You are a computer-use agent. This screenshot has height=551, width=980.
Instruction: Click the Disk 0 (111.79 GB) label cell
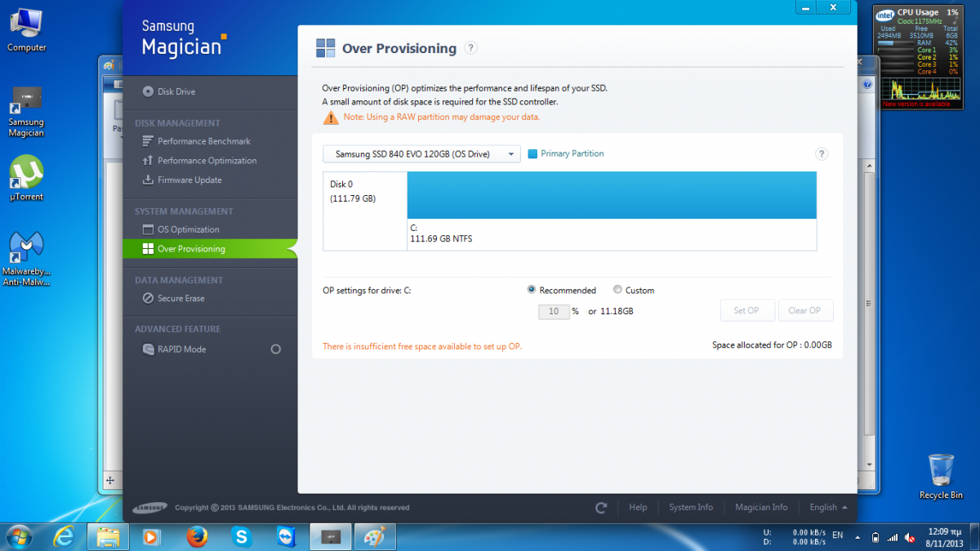365,211
